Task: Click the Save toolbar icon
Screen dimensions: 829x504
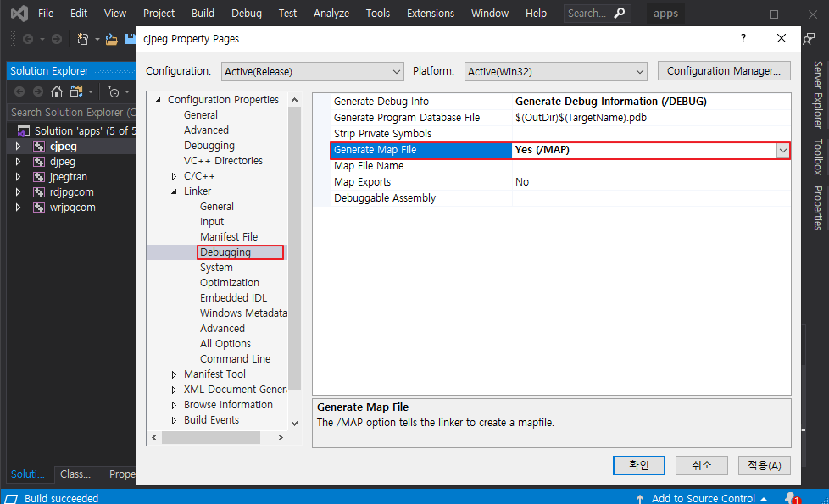Action: point(130,39)
